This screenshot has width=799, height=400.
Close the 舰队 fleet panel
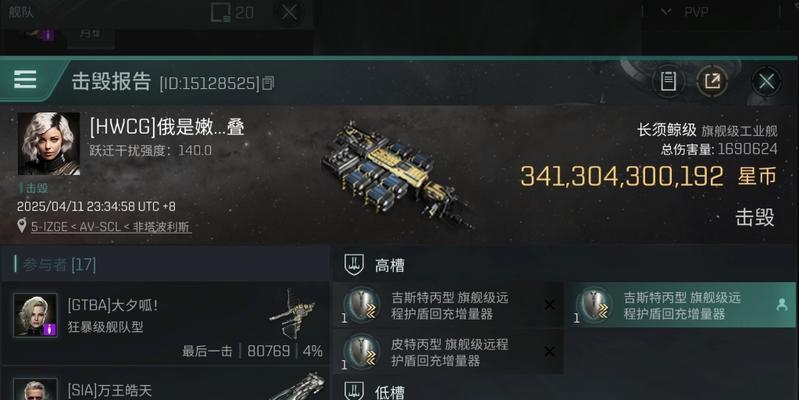tap(289, 12)
